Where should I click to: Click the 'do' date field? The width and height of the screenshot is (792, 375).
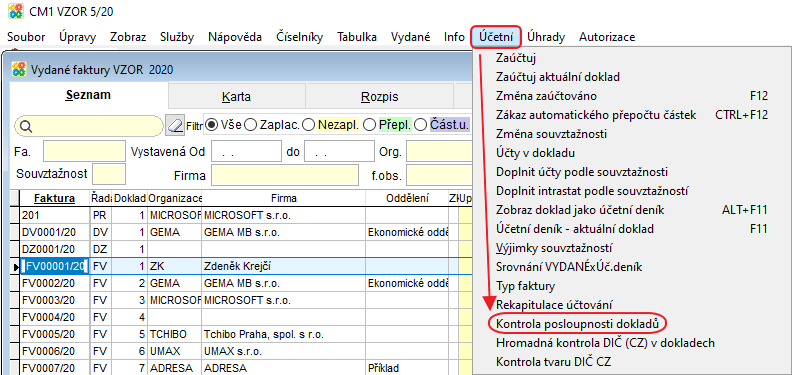coord(339,151)
